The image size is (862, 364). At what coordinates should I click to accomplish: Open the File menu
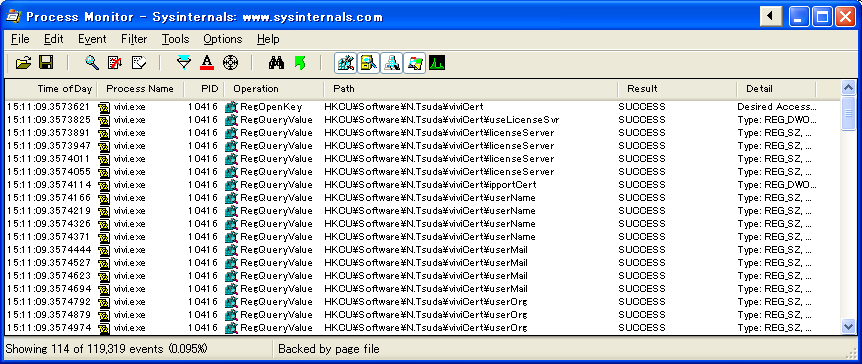[20, 39]
